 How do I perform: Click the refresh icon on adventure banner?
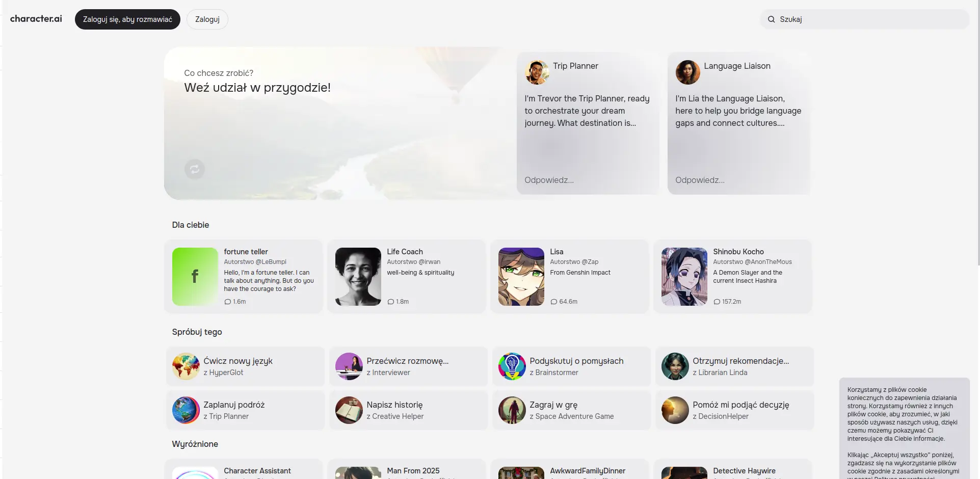coord(194,169)
